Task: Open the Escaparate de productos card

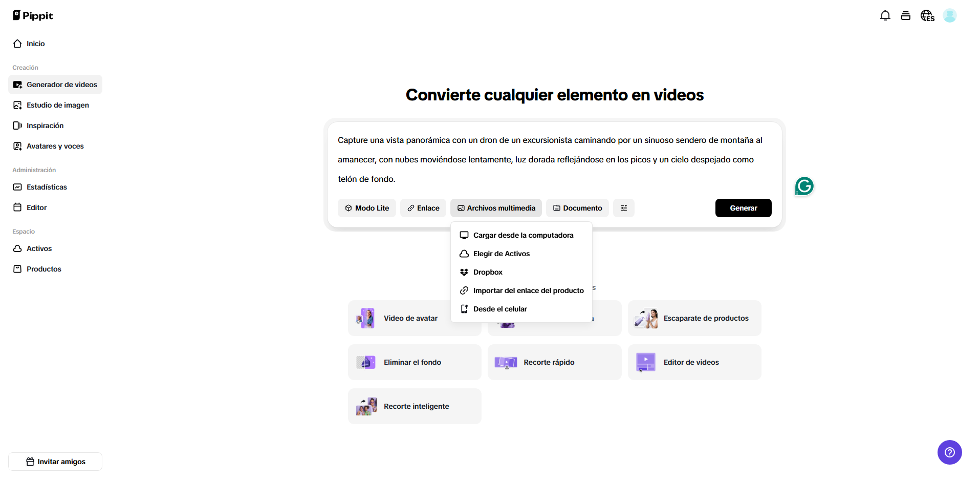Action: [x=694, y=318]
